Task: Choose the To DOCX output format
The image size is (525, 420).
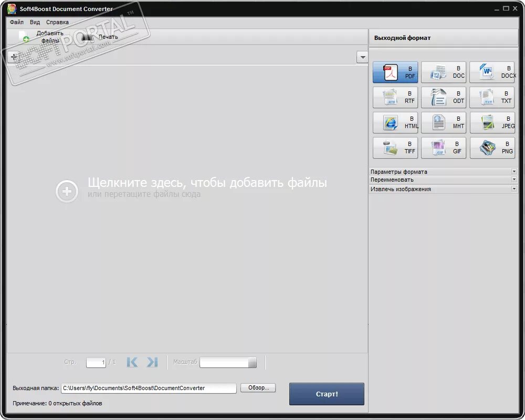Action: coord(492,72)
